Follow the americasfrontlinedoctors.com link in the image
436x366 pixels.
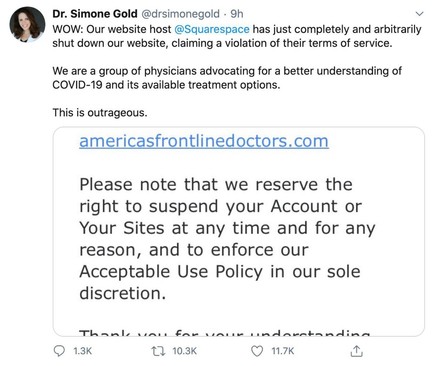(x=204, y=141)
